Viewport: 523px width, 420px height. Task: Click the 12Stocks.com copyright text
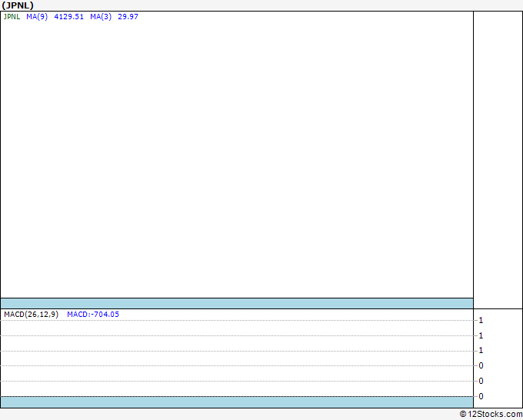coord(491,414)
